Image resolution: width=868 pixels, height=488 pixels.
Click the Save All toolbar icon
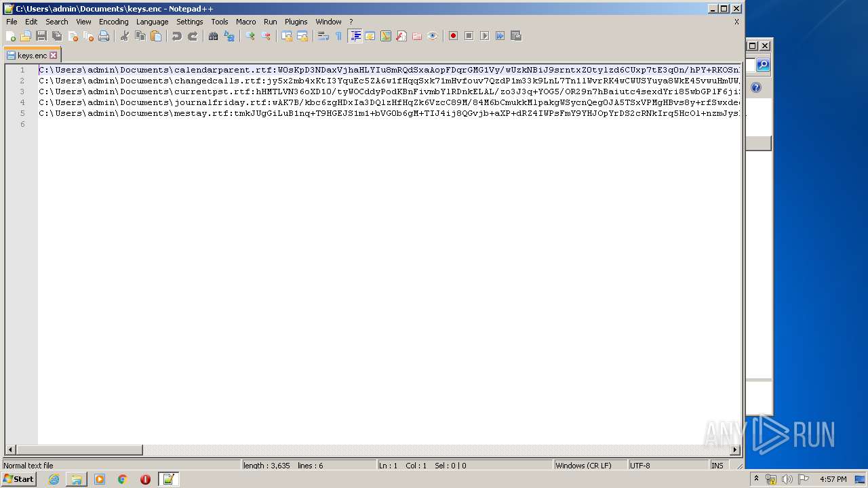pos(57,36)
